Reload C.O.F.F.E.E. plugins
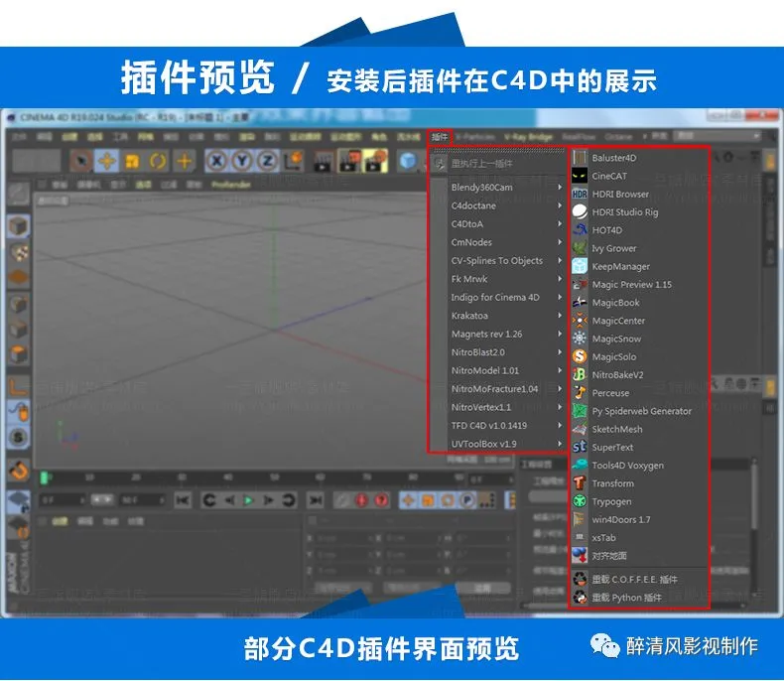This screenshot has width=784, height=681. point(639,580)
